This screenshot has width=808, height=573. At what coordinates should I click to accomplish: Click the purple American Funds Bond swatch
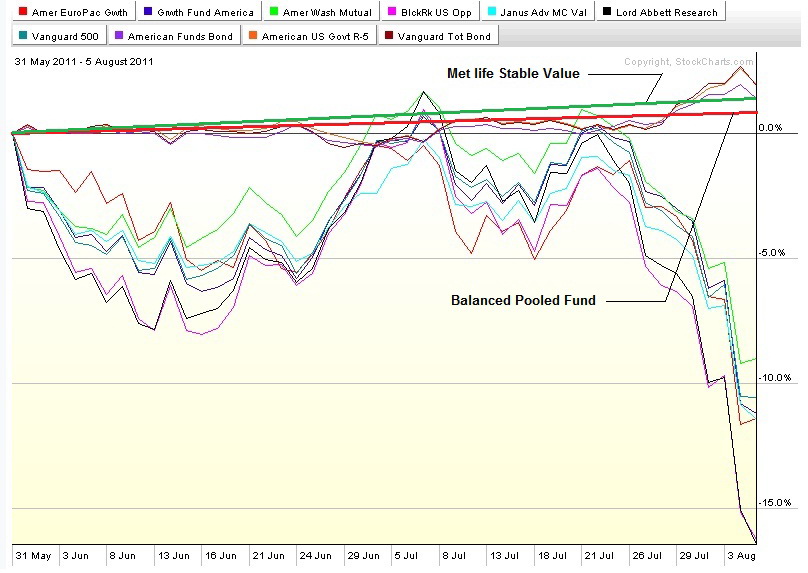pos(119,35)
